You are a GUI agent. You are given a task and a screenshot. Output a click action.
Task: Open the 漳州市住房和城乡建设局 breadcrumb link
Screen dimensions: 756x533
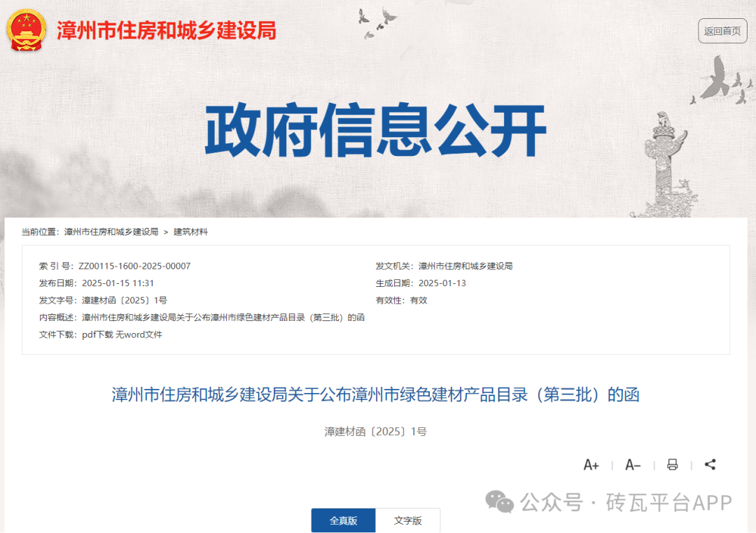click(111, 232)
